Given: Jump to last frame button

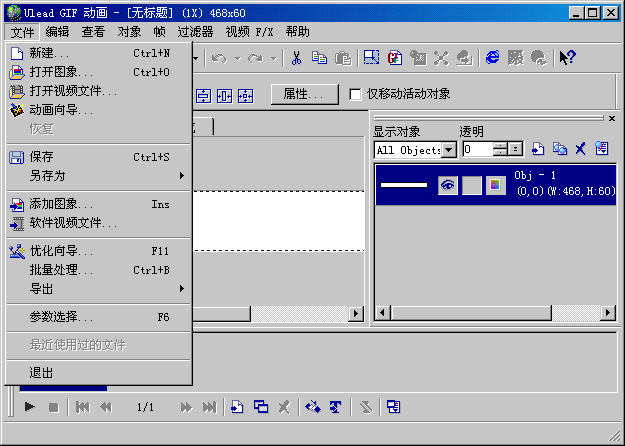Looking at the screenshot, I should click(209, 407).
